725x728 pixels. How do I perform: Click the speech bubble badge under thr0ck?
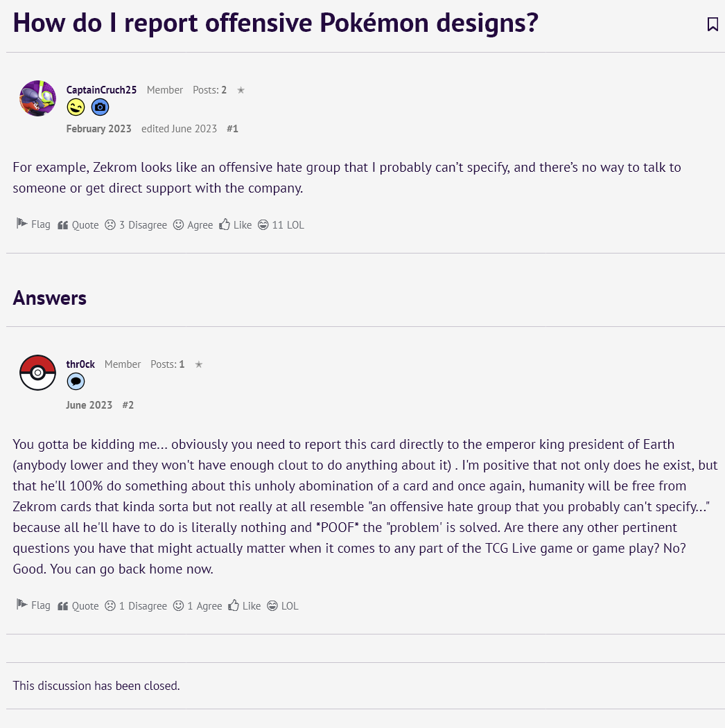click(76, 382)
